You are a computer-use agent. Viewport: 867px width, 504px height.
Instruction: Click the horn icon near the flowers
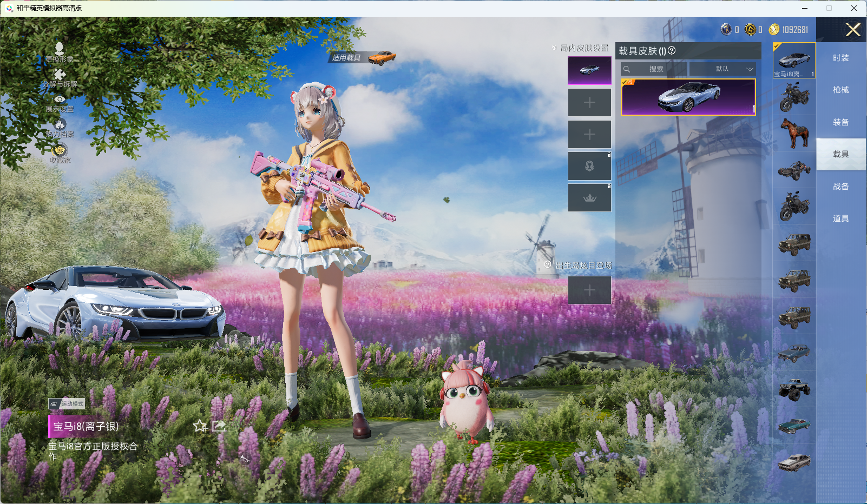(x=245, y=459)
